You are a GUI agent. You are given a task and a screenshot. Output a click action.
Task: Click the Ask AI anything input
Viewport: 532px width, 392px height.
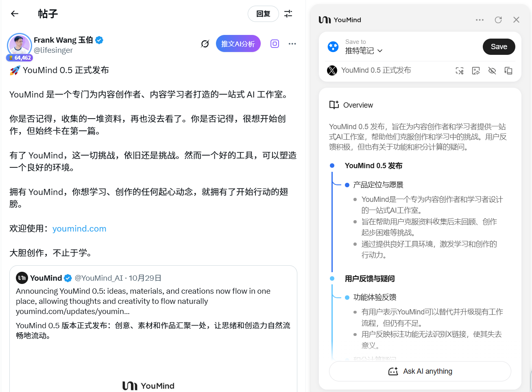420,371
